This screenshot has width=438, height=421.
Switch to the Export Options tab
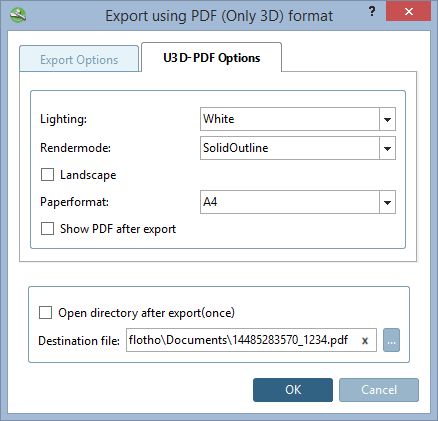tap(79, 59)
